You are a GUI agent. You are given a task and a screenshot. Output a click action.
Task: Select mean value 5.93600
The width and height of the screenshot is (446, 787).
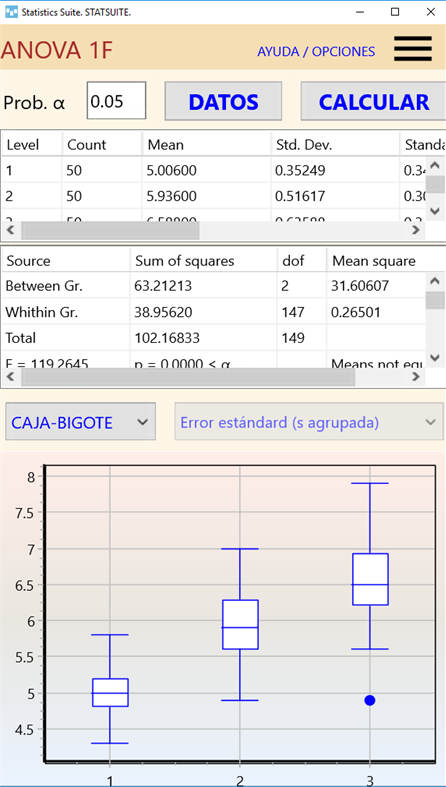click(x=172, y=196)
